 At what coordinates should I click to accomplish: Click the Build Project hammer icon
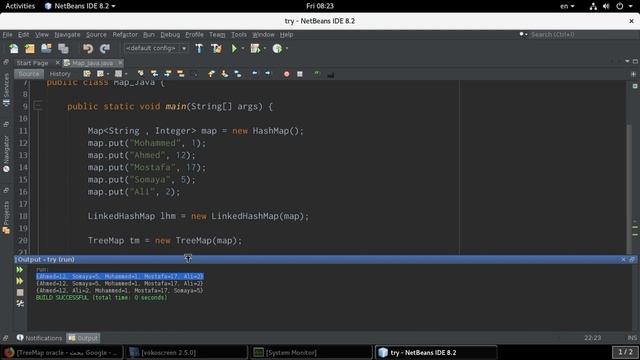point(199,49)
